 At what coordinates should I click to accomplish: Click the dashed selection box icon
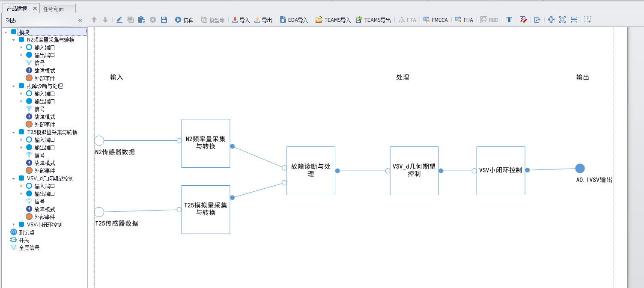coord(588,19)
